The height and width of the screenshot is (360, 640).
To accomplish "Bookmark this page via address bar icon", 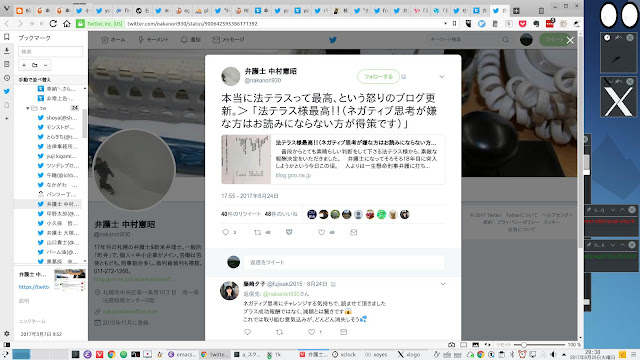I will click(x=454, y=24).
